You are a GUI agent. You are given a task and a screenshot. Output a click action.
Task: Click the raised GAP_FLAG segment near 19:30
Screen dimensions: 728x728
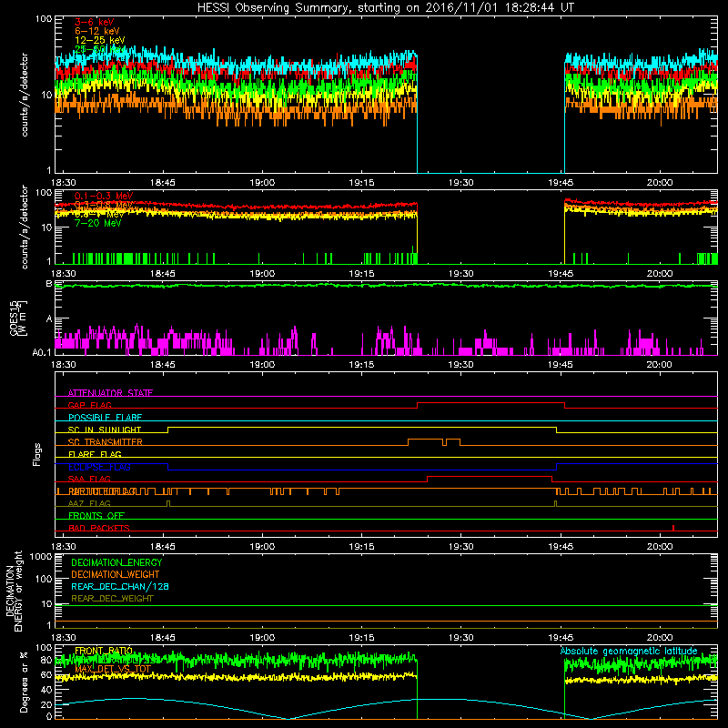[490, 403]
